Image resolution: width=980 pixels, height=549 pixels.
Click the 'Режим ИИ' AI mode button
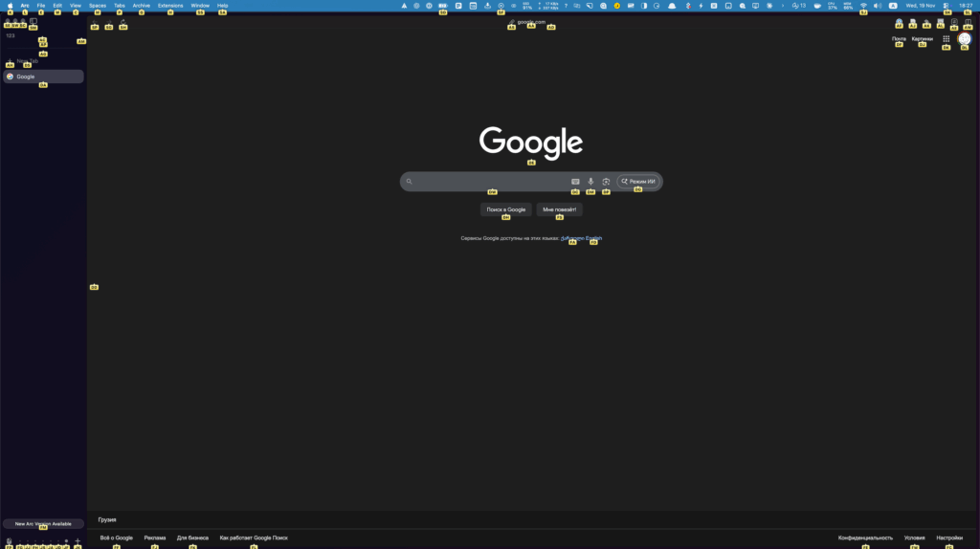pyautogui.click(x=637, y=182)
